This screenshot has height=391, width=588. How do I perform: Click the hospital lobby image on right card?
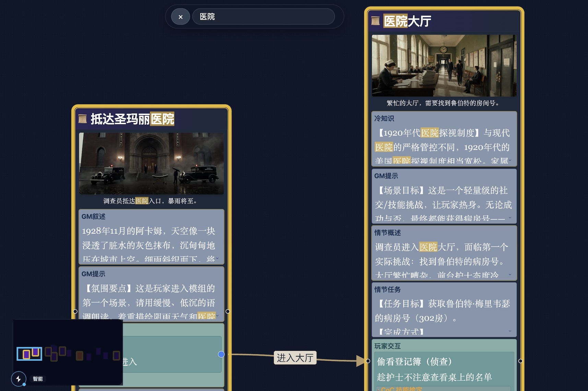[x=444, y=65]
